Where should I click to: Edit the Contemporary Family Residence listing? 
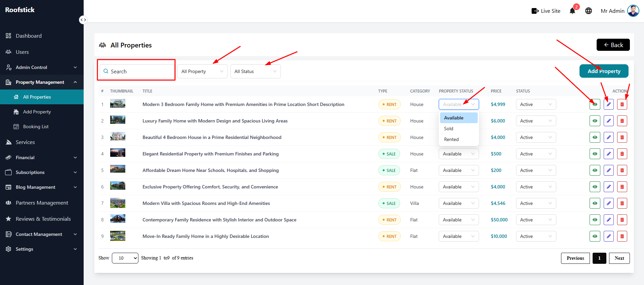coord(609,220)
